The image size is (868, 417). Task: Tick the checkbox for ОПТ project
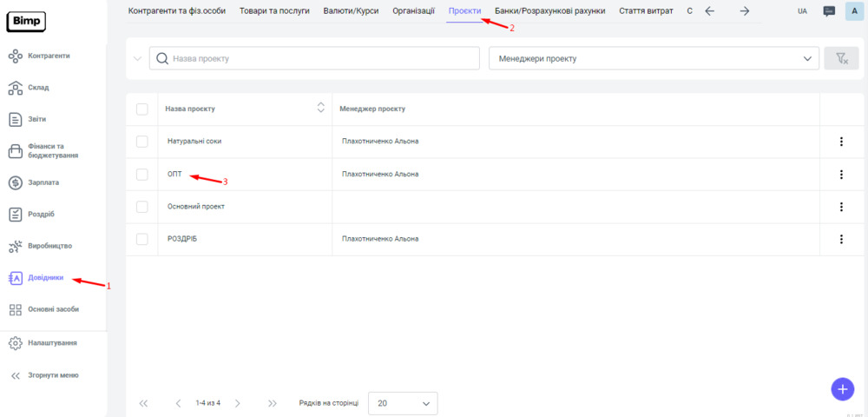(x=142, y=174)
